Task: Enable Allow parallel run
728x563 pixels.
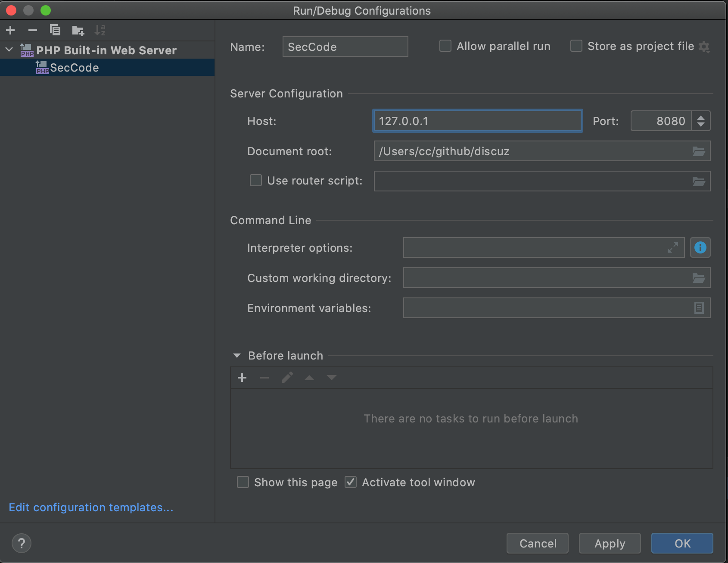Action: 445,46
